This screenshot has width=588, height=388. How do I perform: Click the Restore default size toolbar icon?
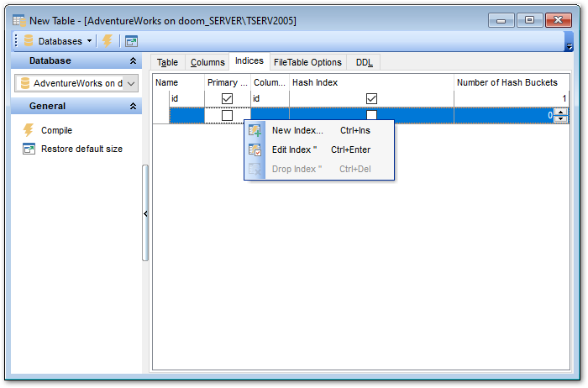coord(132,40)
